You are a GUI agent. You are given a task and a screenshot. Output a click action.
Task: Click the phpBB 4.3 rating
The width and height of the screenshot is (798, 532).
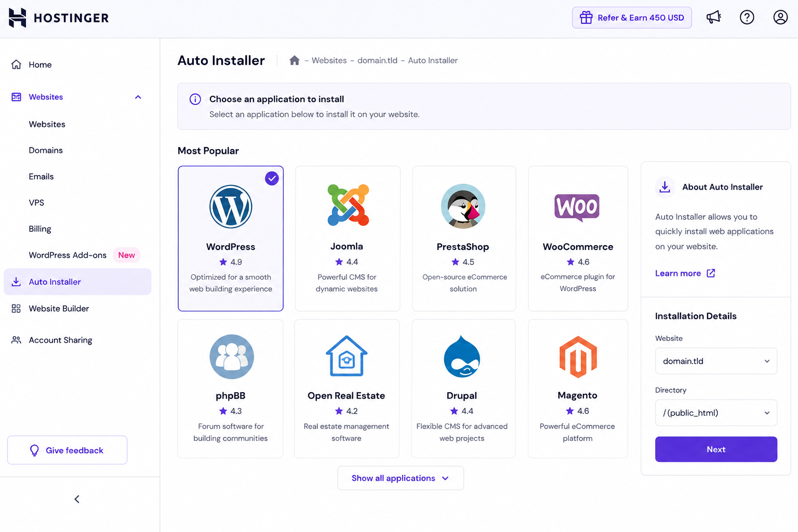point(231,411)
